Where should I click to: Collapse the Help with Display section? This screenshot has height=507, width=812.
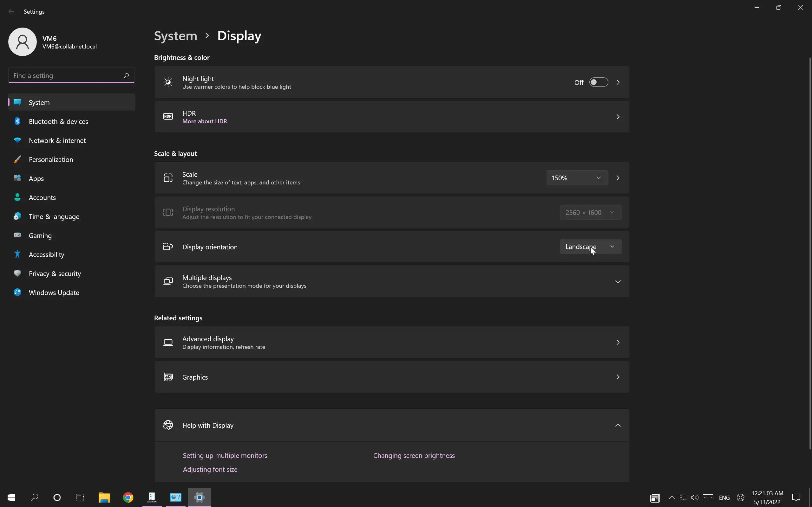[x=618, y=425]
